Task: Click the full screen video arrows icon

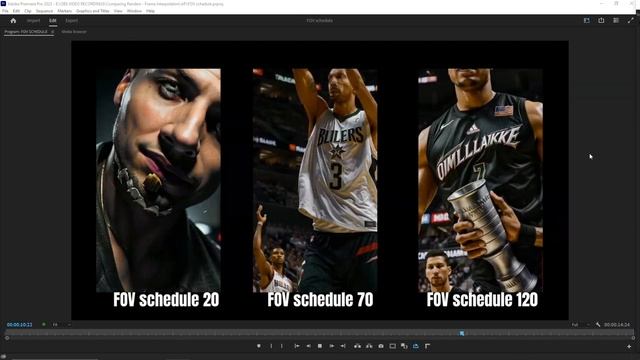Action: click(631, 20)
